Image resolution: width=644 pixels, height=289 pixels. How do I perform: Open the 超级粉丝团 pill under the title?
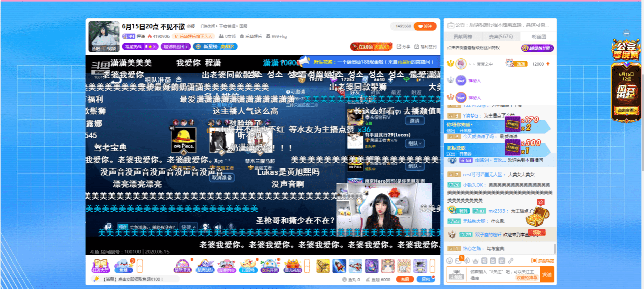(176, 46)
